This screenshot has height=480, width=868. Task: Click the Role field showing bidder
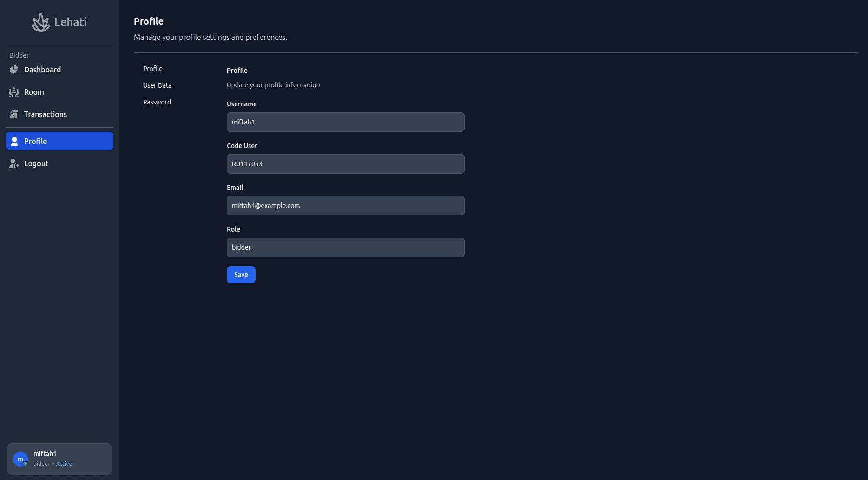point(345,247)
